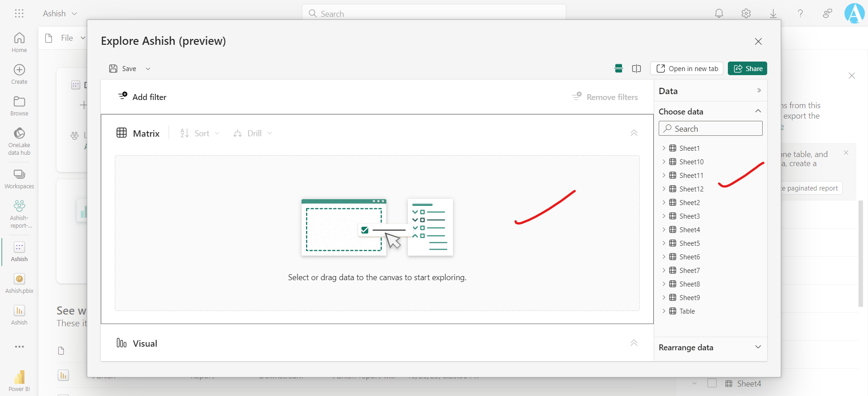
Task: Expand the Sheet10 table fields
Action: click(664, 162)
